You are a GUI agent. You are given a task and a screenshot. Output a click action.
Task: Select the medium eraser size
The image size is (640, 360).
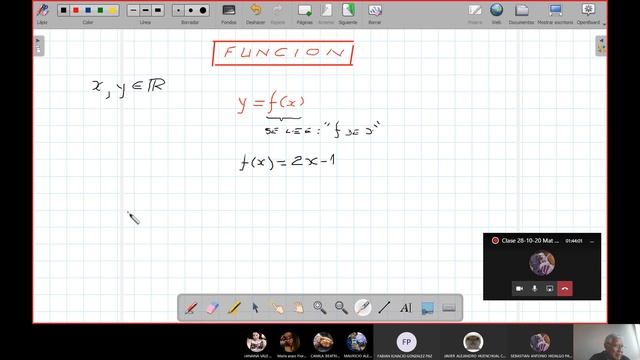[x=191, y=10]
